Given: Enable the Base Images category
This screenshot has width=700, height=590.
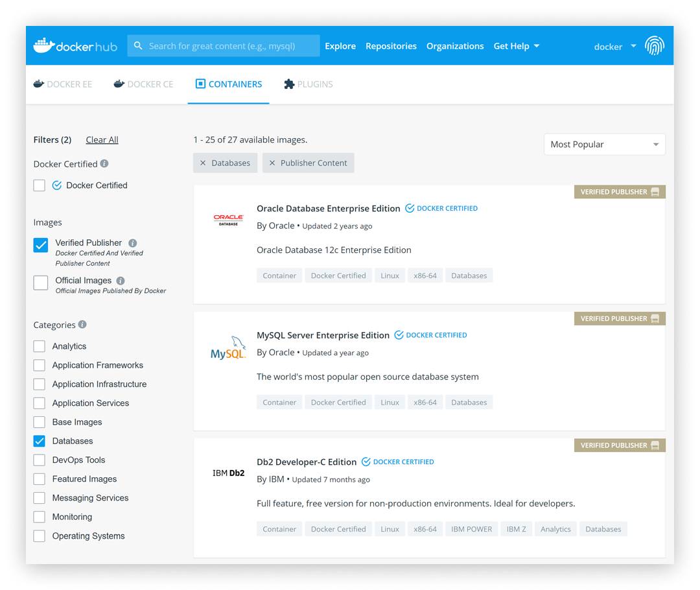Looking at the screenshot, I should (40, 422).
